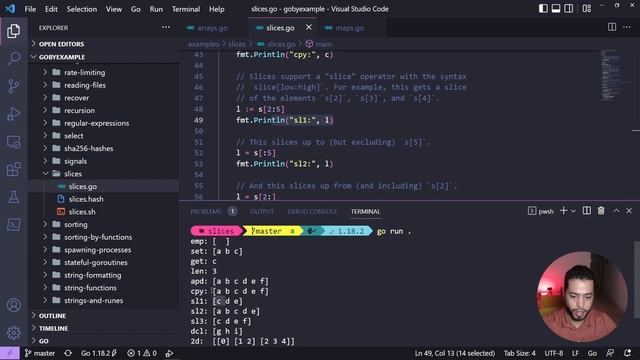
Task: Expand the rate-limiting folder
Action: point(84,72)
